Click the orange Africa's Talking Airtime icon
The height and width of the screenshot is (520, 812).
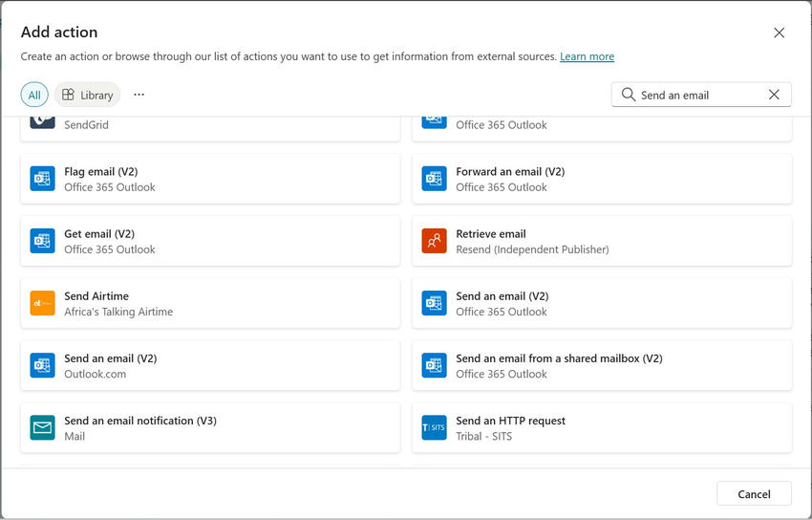[42, 303]
